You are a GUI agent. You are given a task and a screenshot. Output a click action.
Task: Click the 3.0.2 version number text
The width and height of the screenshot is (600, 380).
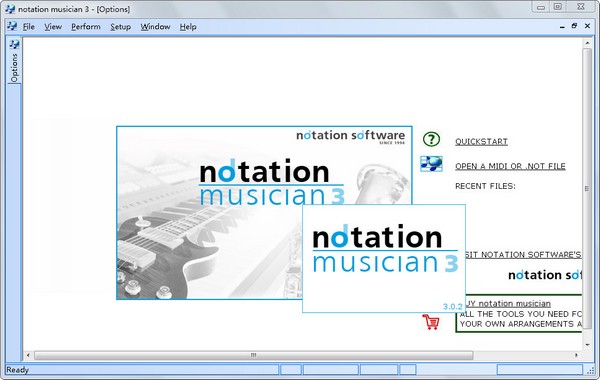click(453, 307)
